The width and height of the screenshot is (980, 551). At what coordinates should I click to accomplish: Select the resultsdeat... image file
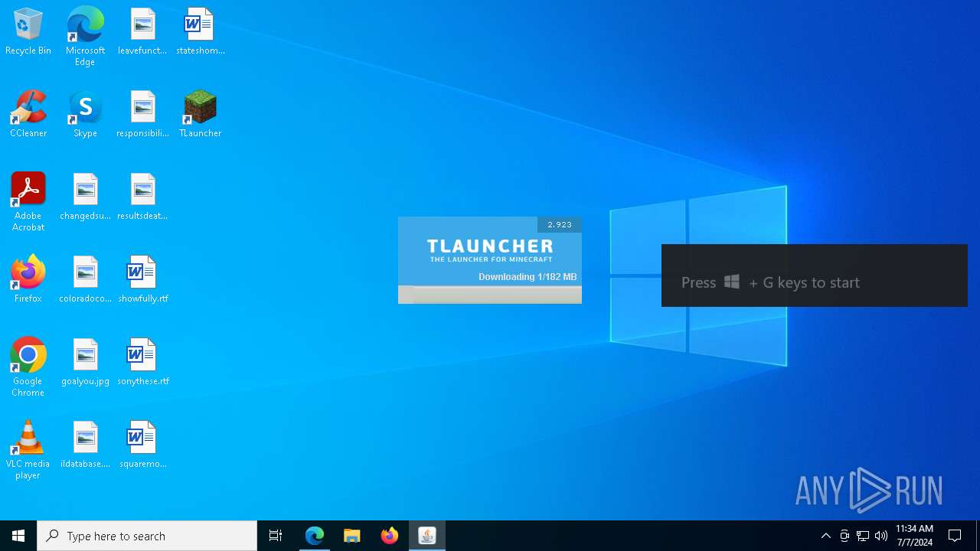(x=142, y=197)
